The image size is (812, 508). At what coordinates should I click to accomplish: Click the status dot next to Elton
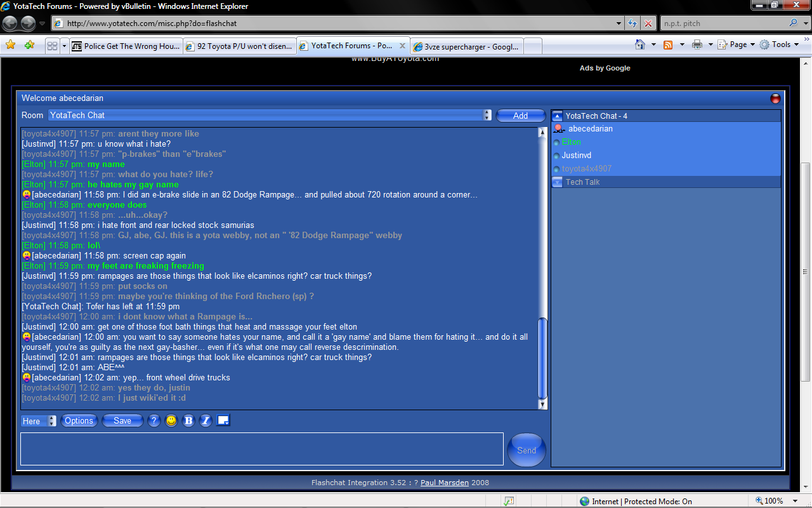click(x=557, y=142)
